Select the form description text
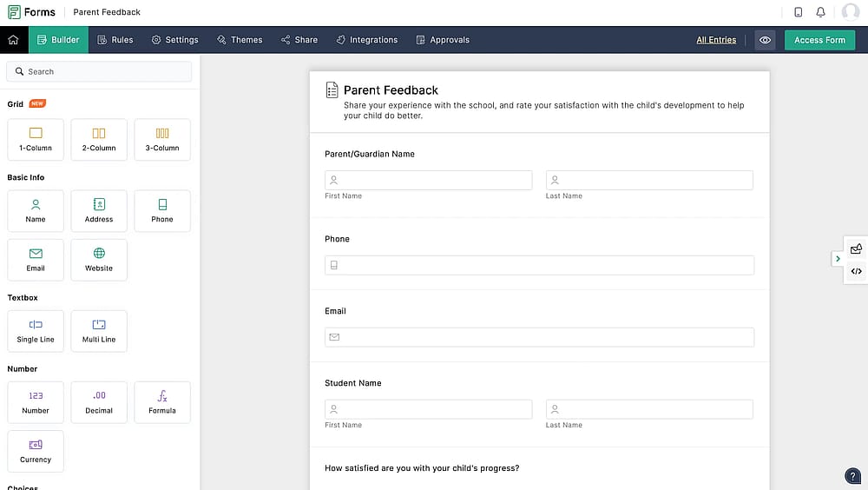This screenshot has height=490, width=868. pyautogui.click(x=543, y=110)
